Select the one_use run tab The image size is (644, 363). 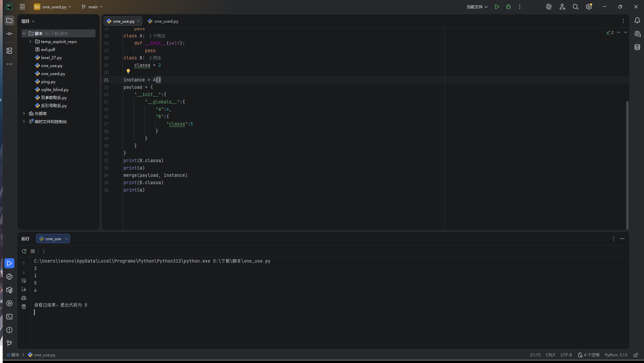[x=53, y=239]
